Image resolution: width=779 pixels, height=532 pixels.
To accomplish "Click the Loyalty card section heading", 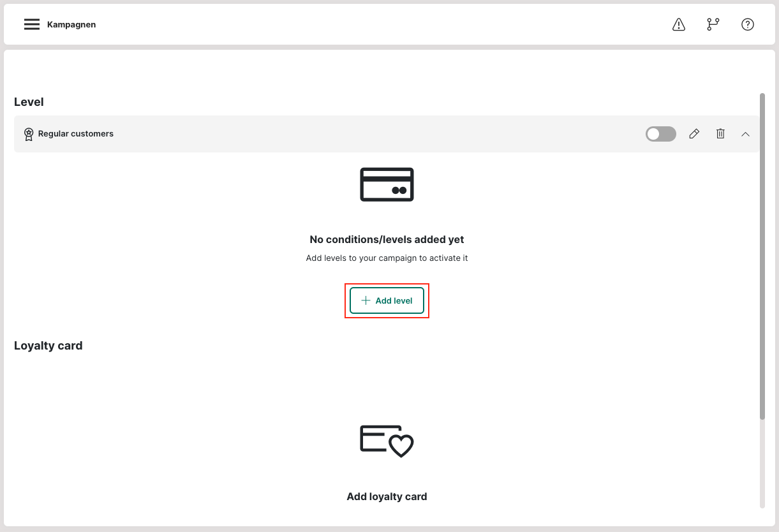I will coord(48,346).
